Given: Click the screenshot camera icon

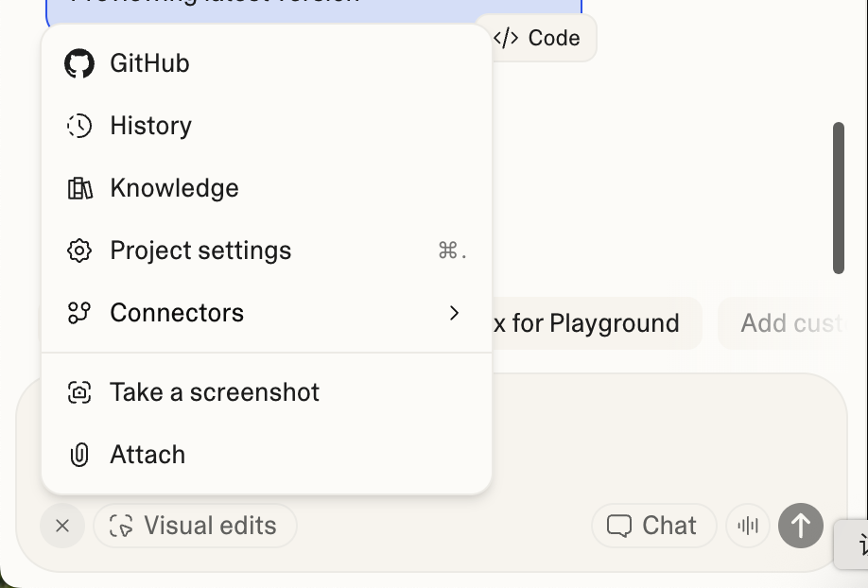Looking at the screenshot, I should coord(79,392).
